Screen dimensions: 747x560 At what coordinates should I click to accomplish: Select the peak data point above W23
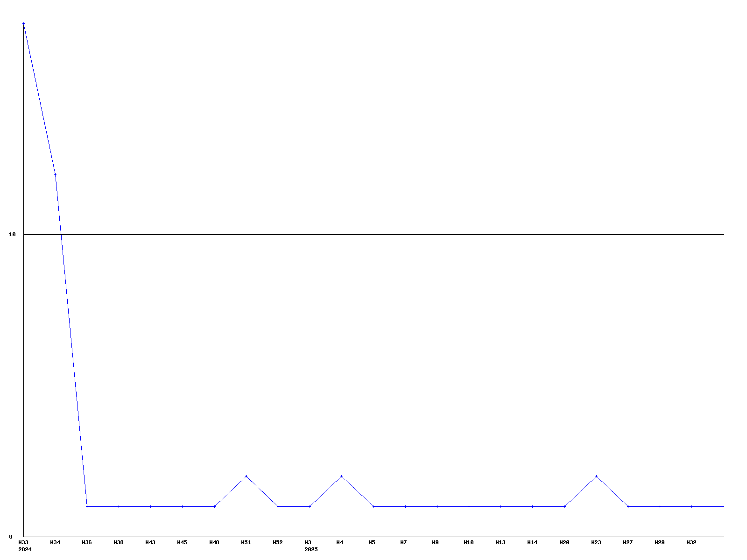click(596, 476)
